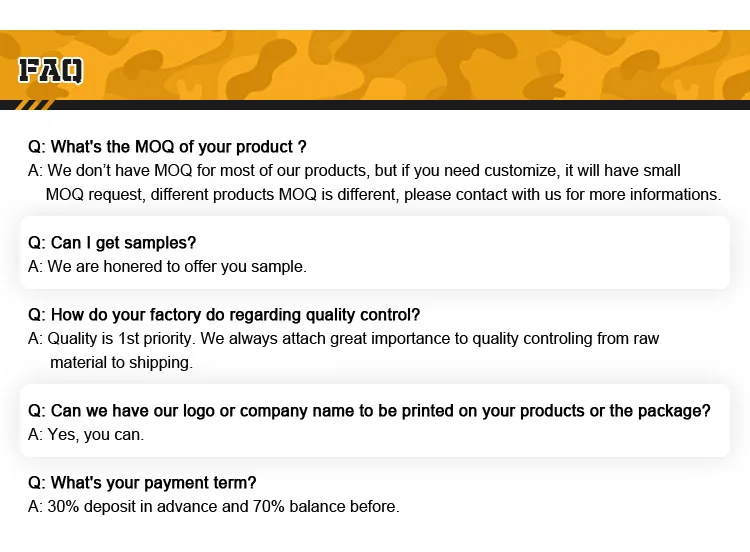The width and height of the screenshot is (750, 552).
Task: Click the black divider bar under banner
Action: 400,105
